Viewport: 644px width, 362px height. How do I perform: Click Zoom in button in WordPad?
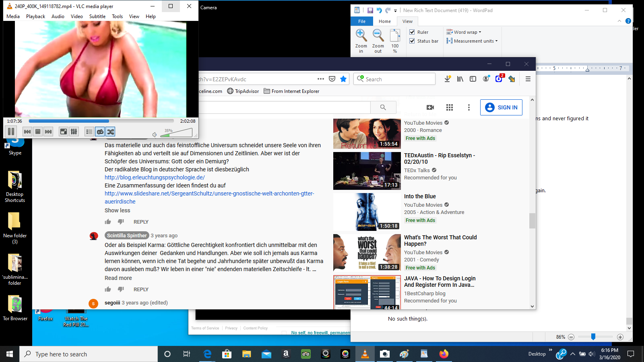361,41
